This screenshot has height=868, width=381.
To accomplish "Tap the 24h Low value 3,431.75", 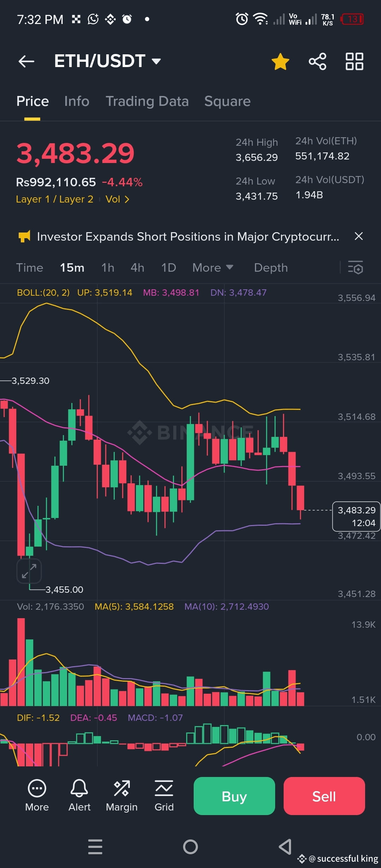I will click(257, 196).
